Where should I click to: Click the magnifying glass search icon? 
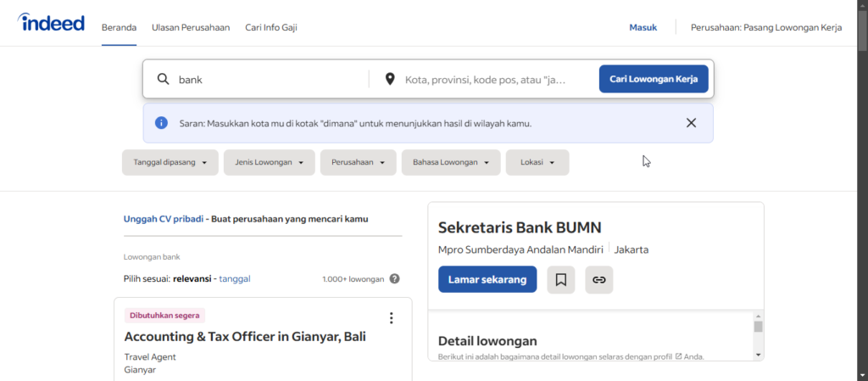point(164,79)
